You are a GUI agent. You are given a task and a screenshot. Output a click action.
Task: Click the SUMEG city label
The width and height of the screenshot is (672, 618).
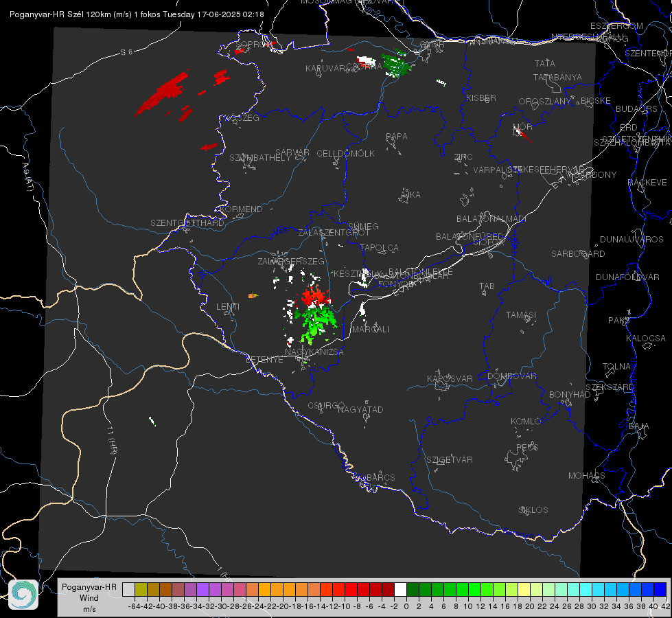pos(363,227)
